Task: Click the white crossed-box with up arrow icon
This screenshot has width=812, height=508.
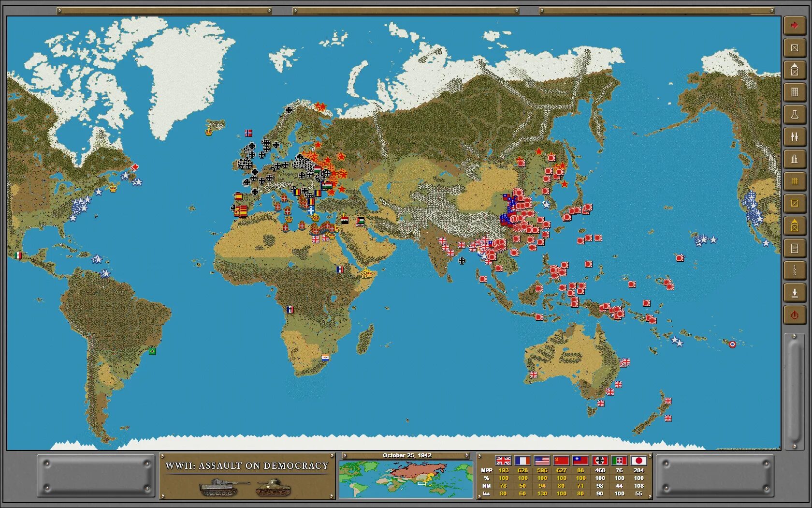Action: point(794,70)
